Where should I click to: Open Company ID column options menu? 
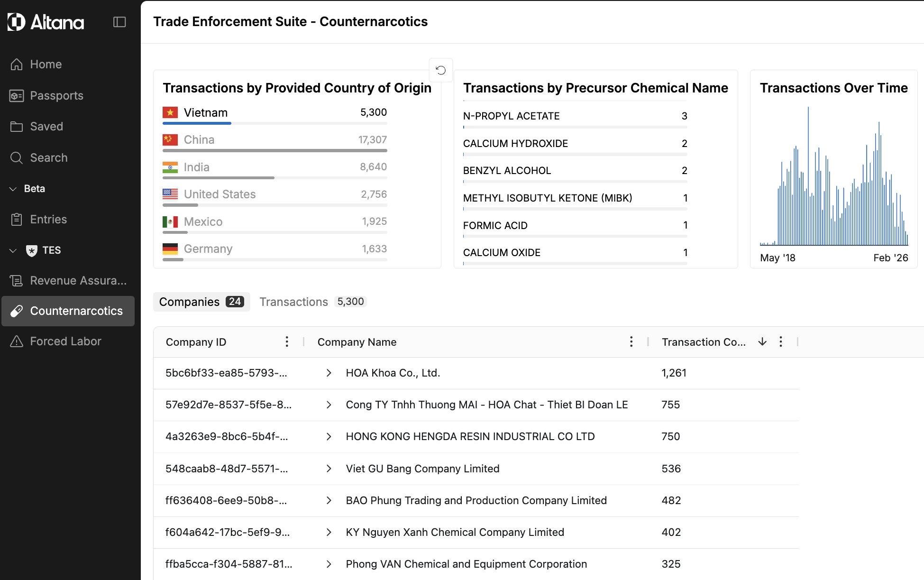coord(287,342)
